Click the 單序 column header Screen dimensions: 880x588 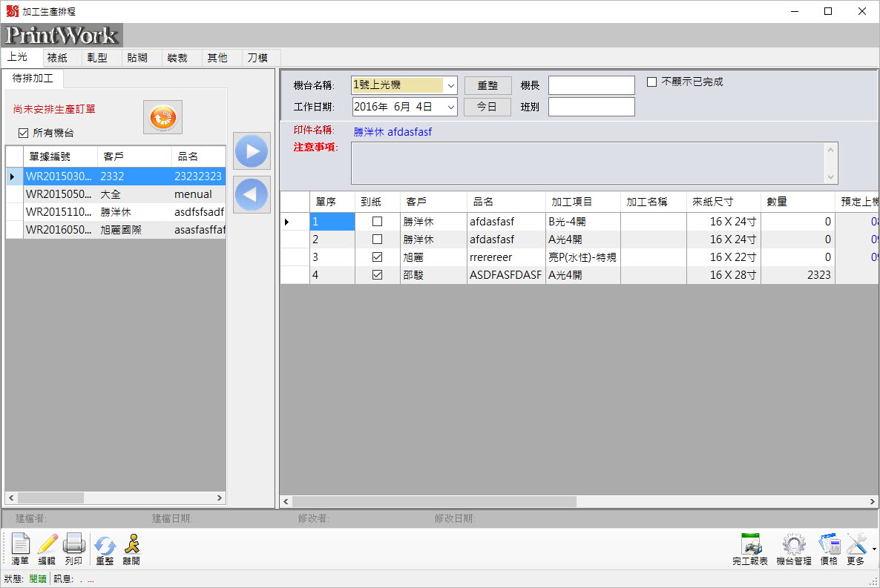tap(332, 202)
